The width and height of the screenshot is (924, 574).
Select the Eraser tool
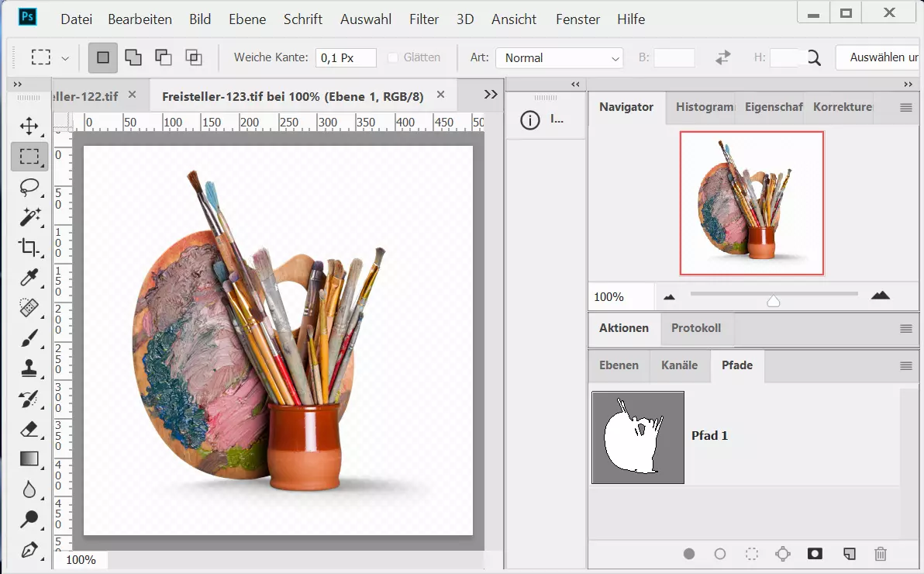tap(29, 429)
